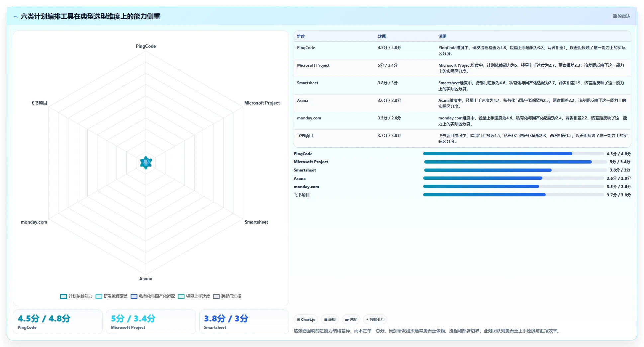Select the Smartsheet radar axis label
This screenshot has width=644, height=347.
point(256,222)
